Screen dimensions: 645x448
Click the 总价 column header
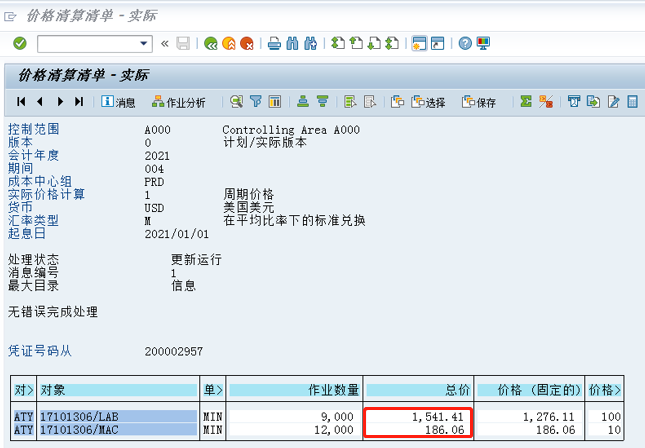pos(418,390)
